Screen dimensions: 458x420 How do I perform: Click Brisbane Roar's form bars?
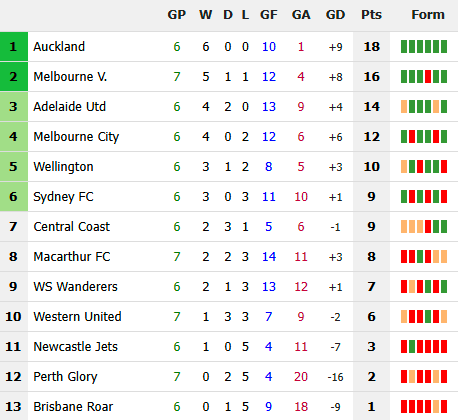(424, 407)
